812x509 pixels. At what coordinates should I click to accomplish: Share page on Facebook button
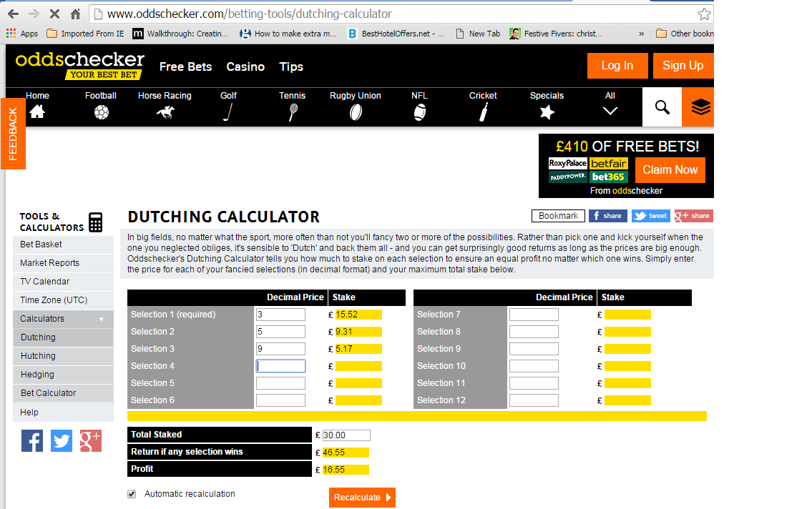click(x=607, y=216)
